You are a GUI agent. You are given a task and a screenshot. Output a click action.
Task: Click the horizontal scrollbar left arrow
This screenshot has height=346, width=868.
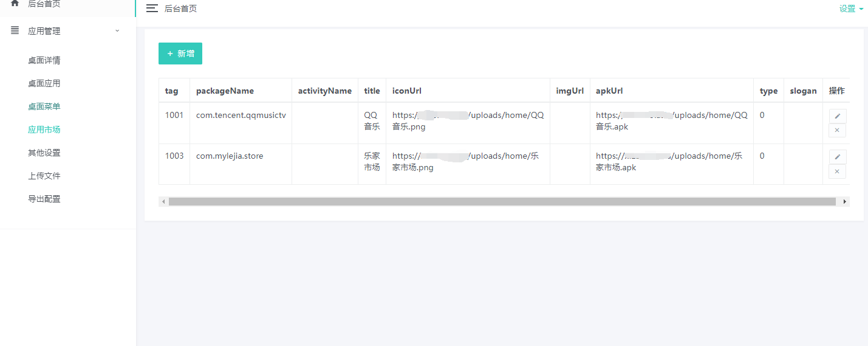point(163,201)
